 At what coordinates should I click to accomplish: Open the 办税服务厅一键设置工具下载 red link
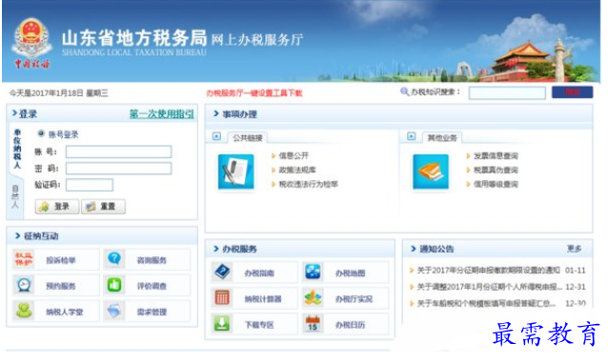pos(254,93)
